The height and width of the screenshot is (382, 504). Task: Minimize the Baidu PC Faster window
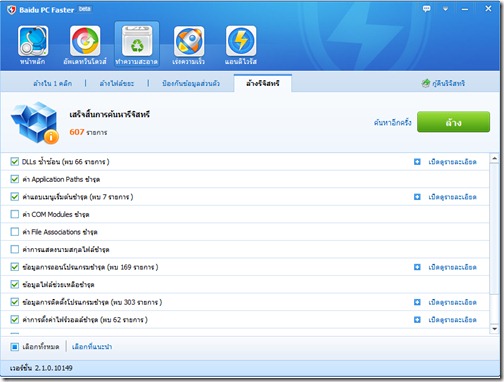tap(465, 9)
